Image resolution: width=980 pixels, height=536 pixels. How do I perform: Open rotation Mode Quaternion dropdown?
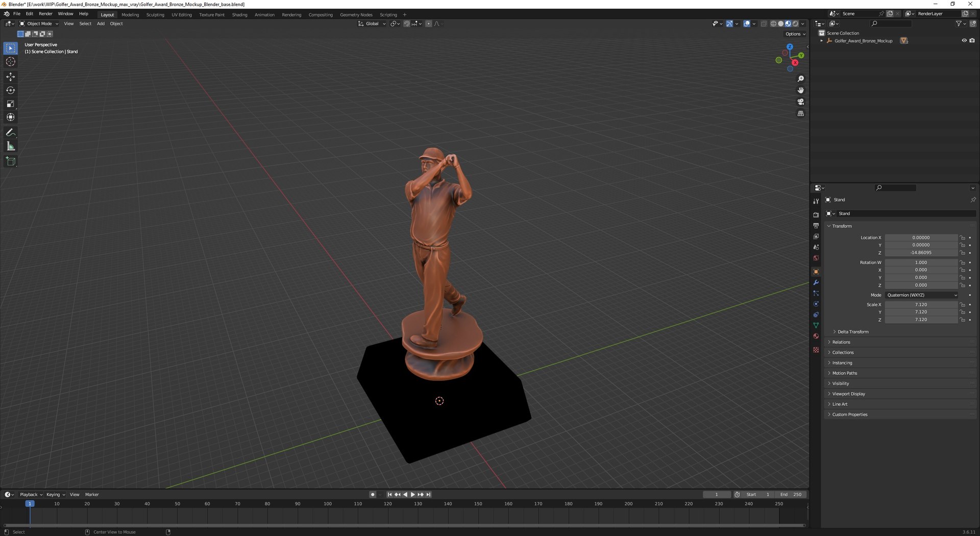921,295
